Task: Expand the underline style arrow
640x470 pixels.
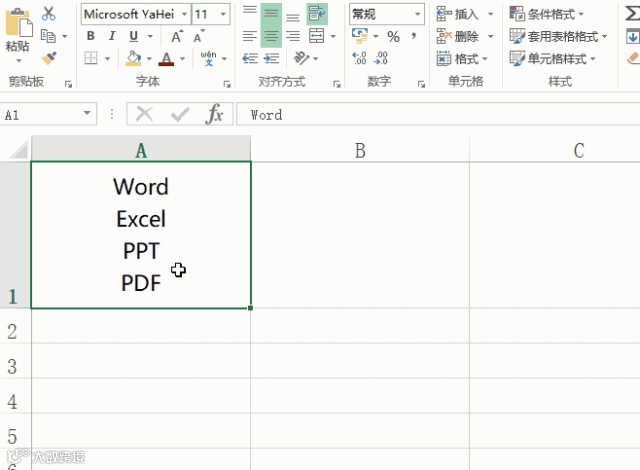Action: [x=150, y=36]
